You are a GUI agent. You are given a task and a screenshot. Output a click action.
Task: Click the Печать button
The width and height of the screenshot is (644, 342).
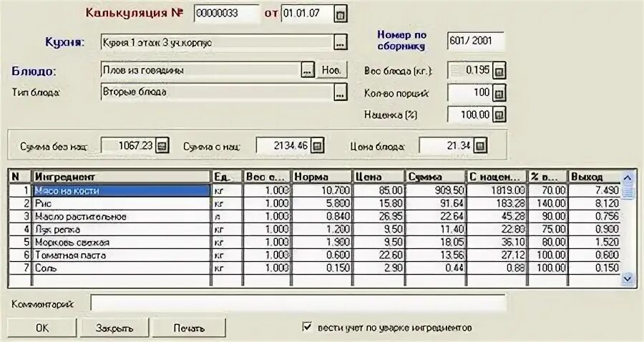189,328
